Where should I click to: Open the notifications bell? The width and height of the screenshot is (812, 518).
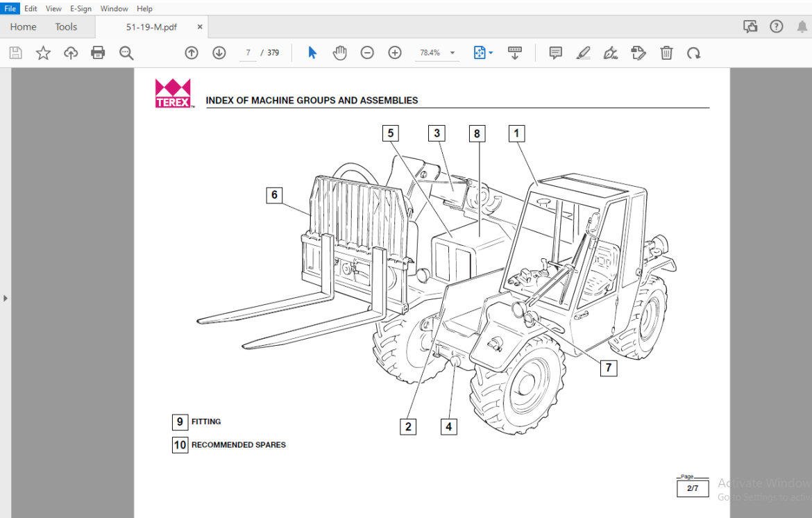point(802,26)
